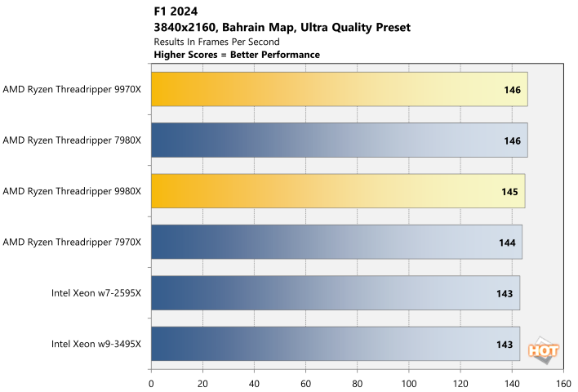578x392 pixels.
Task: Click the x-axis label '60'
Action: [305, 384]
